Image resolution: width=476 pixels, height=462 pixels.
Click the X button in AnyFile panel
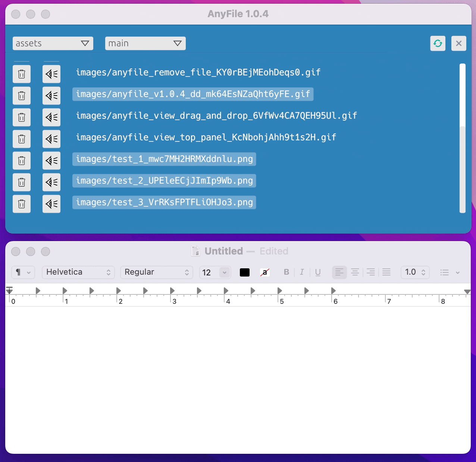(459, 43)
